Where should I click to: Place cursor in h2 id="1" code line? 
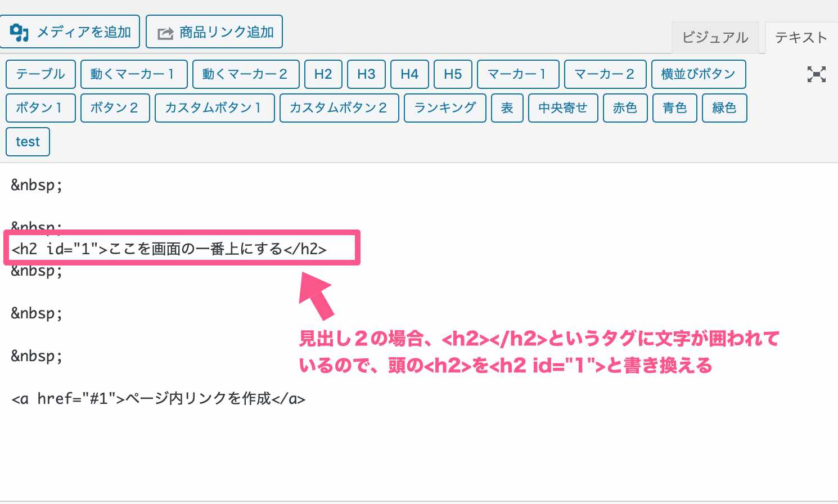click(169, 249)
